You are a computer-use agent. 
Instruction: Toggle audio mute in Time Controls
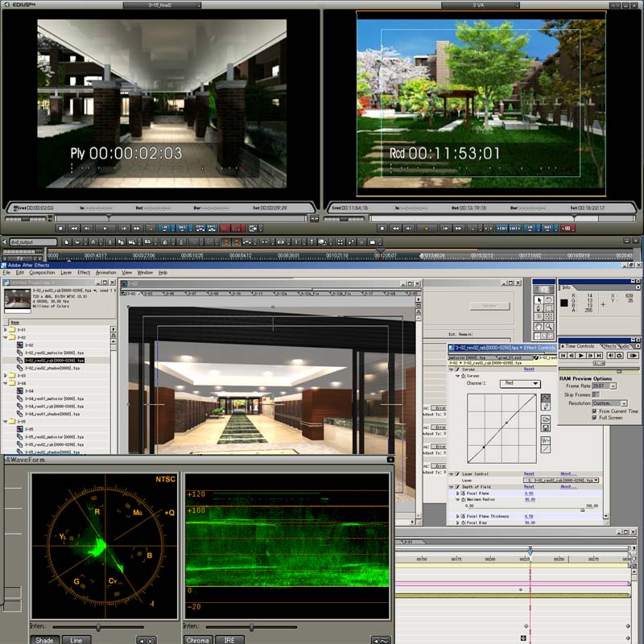click(611, 355)
